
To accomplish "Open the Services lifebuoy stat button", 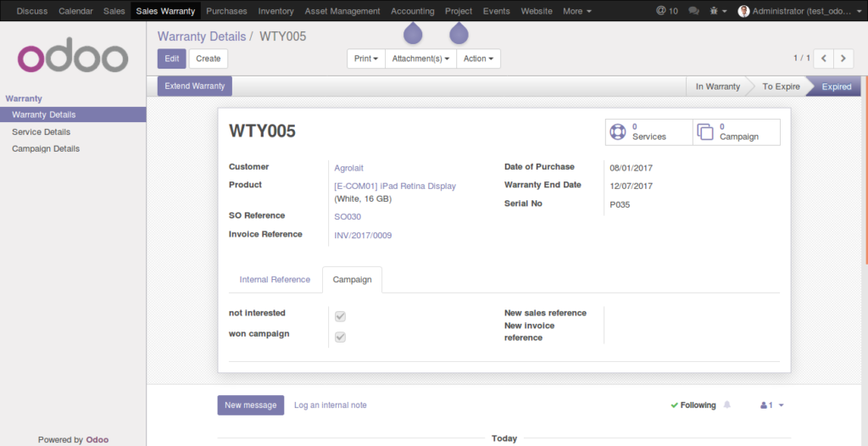I will [648, 132].
